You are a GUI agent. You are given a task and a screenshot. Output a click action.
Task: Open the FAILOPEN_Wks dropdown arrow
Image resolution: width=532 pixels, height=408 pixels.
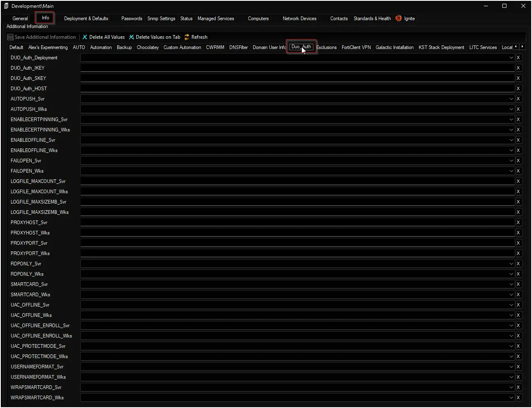[x=511, y=171]
